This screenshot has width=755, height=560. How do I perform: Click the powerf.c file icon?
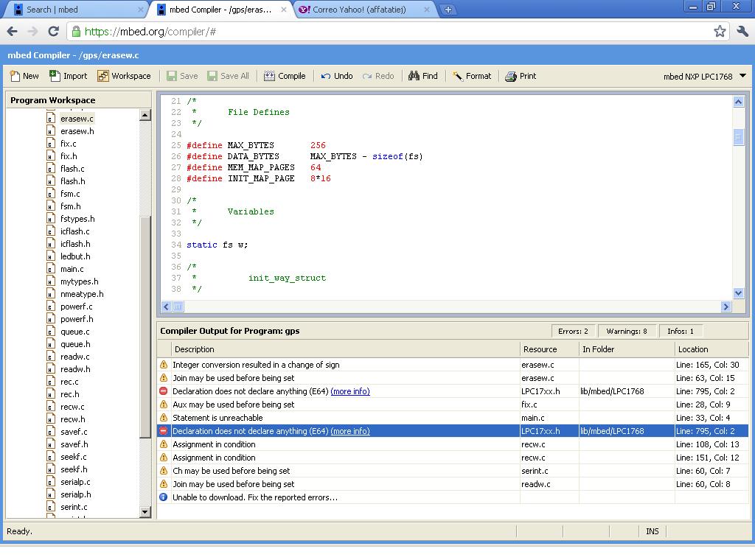[x=51, y=307]
